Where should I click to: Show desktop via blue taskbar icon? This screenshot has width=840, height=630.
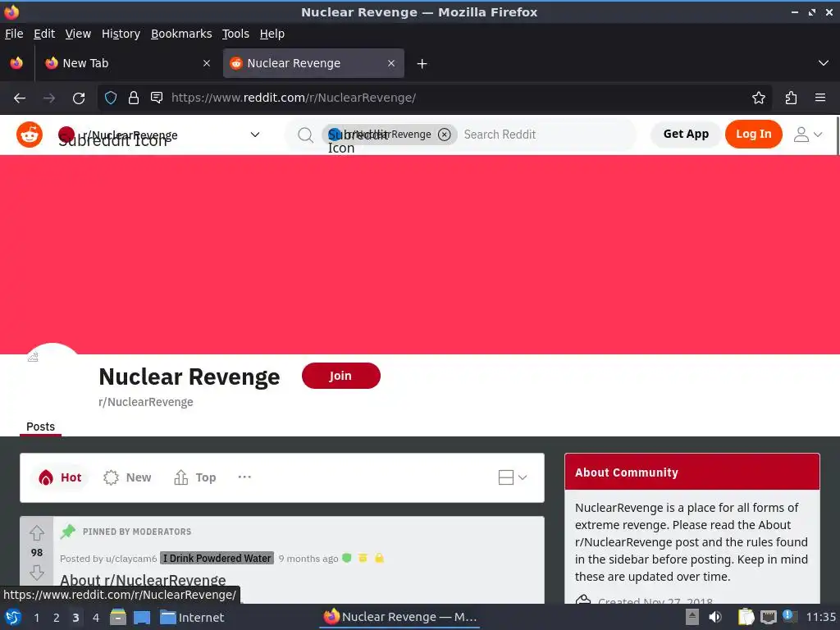[142, 617]
